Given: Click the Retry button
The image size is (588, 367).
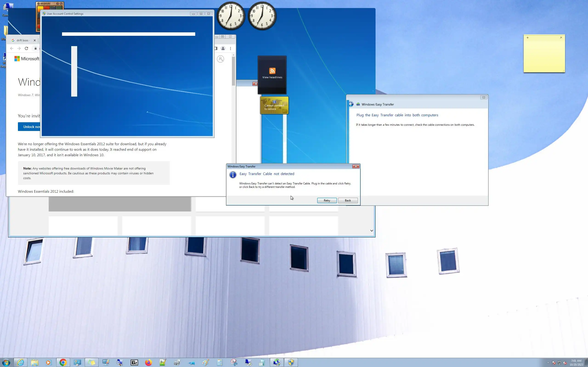Looking at the screenshot, I should point(327,200).
